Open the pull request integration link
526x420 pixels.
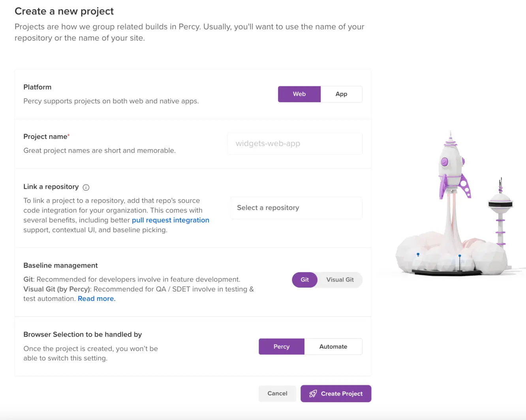click(170, 220)
